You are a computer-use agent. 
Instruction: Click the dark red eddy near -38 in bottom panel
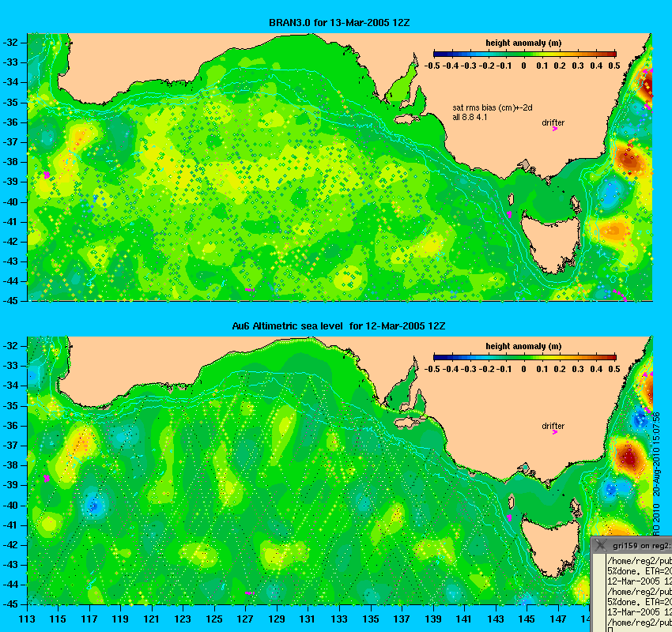(x=629, y=457)
